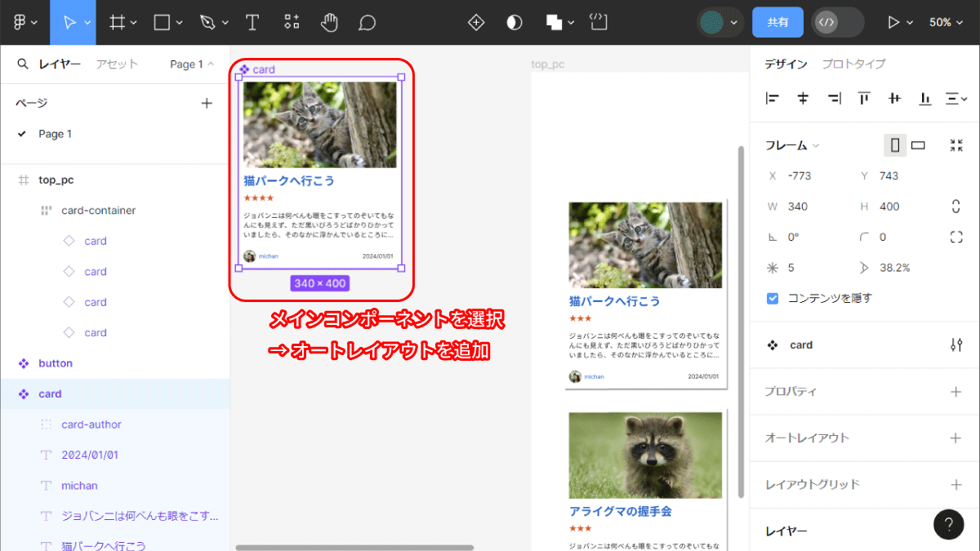Click the mask contrast icon
The height and width of the screenshot is (551, 980).
click(x=514, y=22)
